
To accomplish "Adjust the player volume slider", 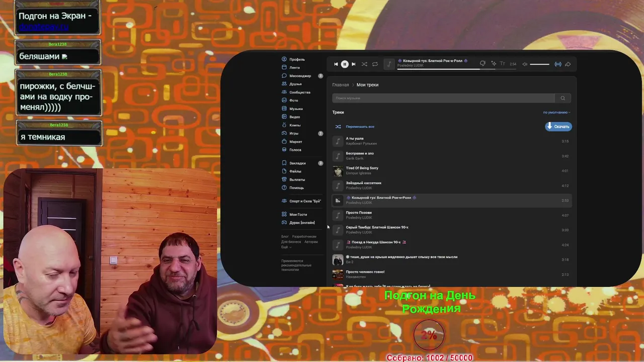I will click(539, 64).
